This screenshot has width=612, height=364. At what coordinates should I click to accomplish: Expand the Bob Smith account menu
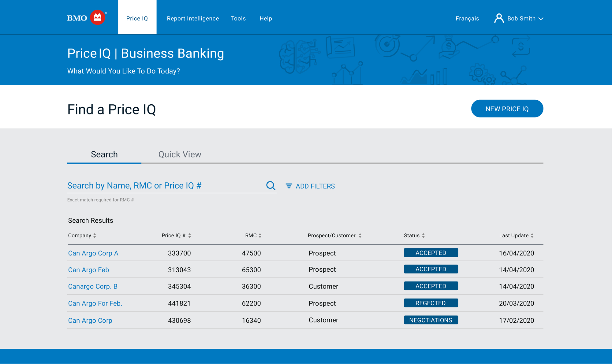(x=542, y=19)
